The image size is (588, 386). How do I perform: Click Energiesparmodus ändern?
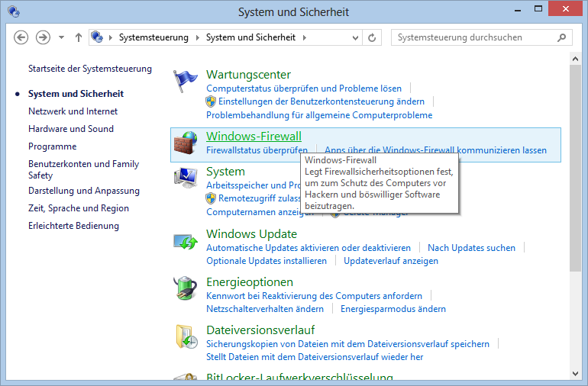tap(393, 309)
